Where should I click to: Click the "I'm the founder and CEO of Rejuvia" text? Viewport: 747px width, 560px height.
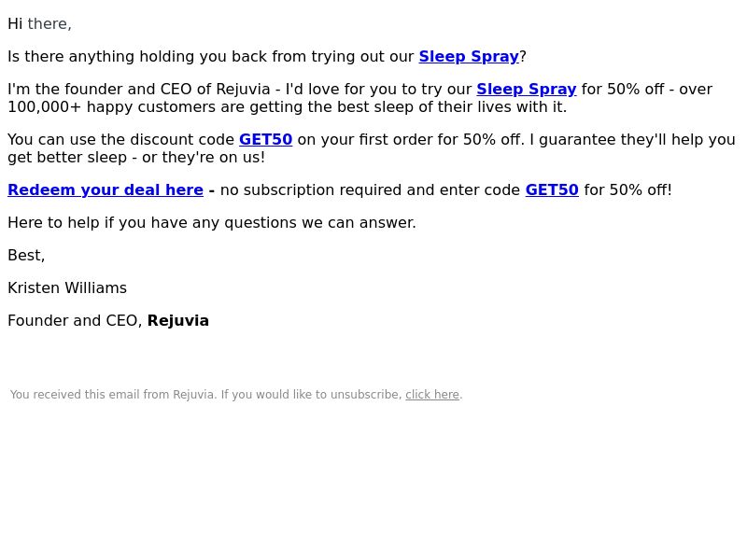point(138,90)
